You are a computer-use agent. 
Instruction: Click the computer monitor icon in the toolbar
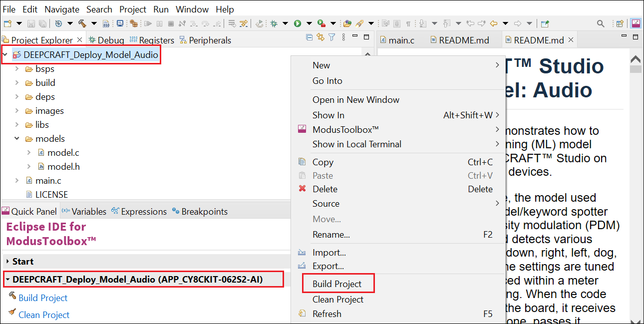coord(120,23)
